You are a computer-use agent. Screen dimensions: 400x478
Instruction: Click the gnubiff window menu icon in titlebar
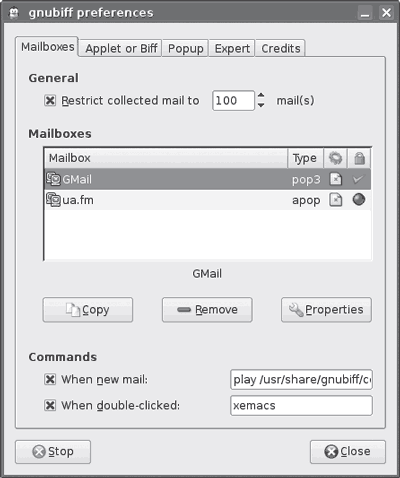point(13,13)
